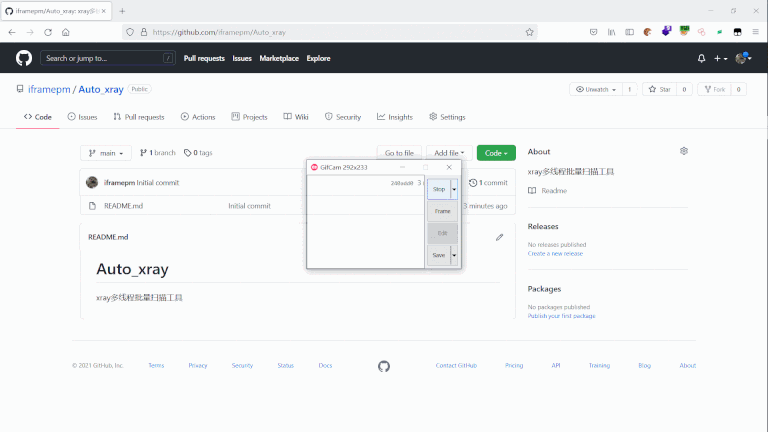Bookmark this page with the star icon
The image size is (768, 432).
(x=529, y=32)
